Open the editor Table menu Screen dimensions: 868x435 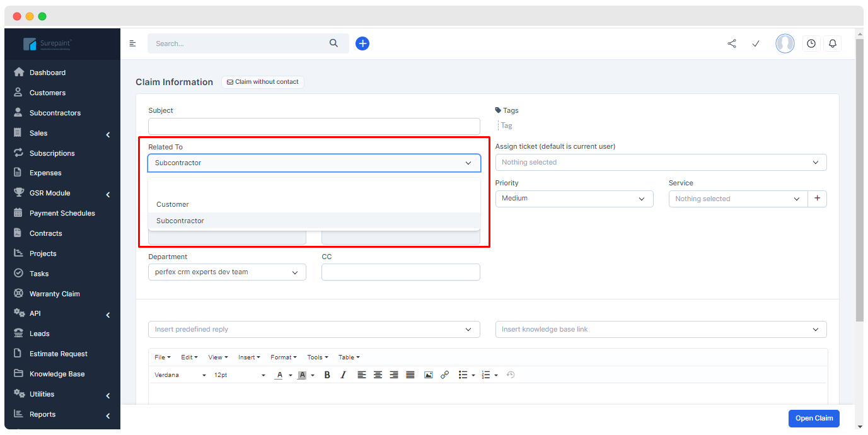coord(349,357)
